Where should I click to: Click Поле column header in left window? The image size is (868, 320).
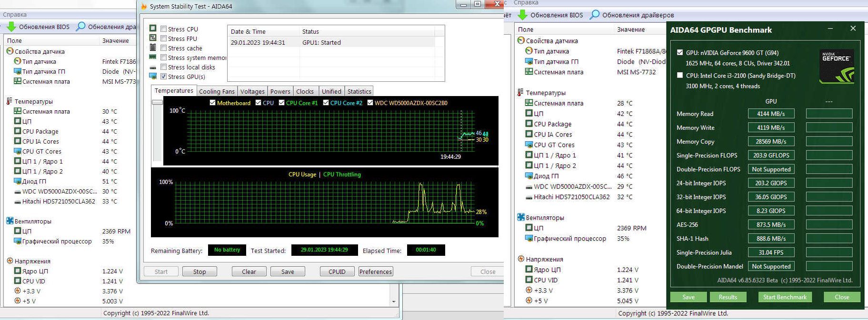click(52, 40)
